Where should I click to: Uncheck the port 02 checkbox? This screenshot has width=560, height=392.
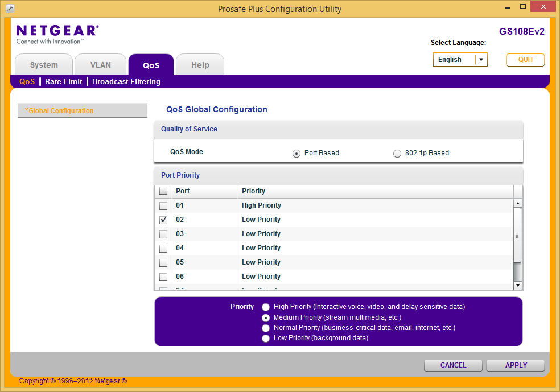tap(163, 220)
